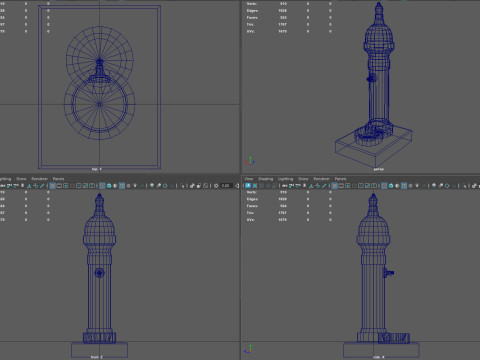
Task: Open the Shading menu in the side panel
Action: coord(265,179)
